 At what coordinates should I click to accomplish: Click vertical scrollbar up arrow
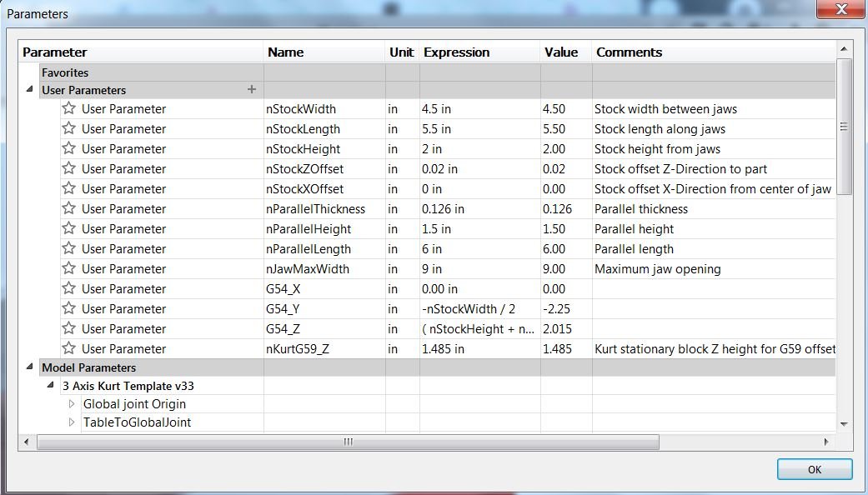(844, 48)
